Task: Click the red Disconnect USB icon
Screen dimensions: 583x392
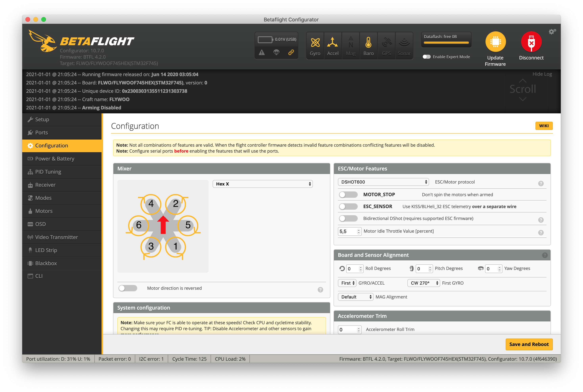Action: 531,42
